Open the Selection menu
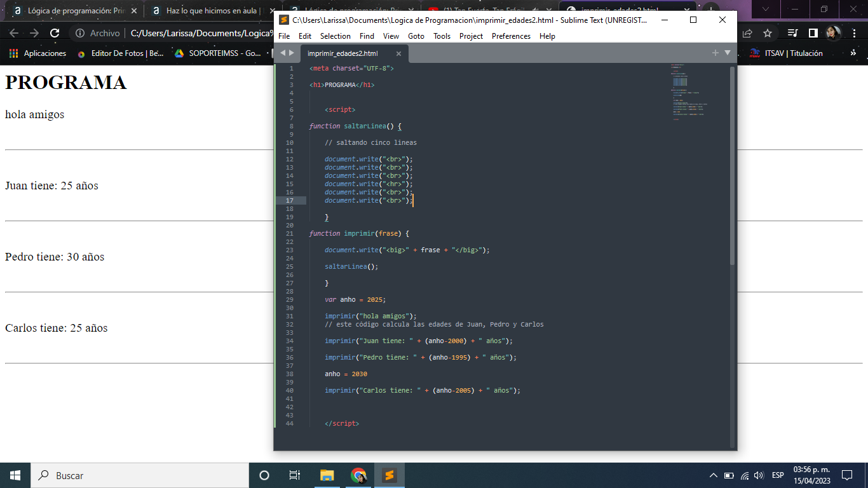 click(x=335, y=36)
